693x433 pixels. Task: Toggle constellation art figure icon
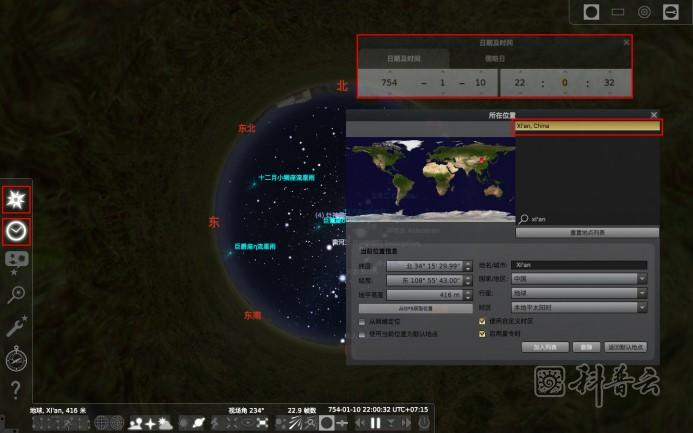pos(69,423)
